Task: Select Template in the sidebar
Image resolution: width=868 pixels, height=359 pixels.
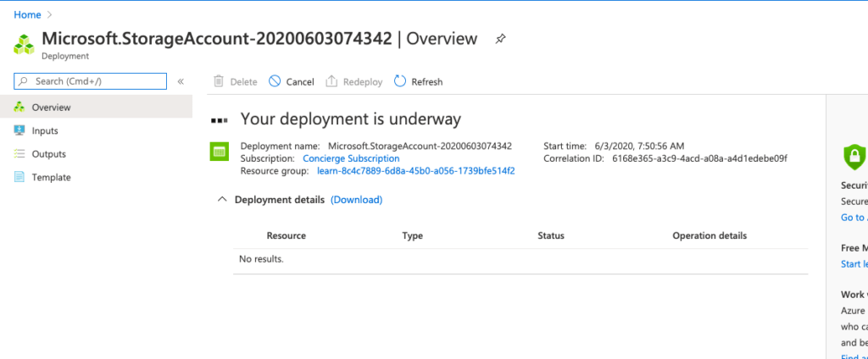Action: 51,177
